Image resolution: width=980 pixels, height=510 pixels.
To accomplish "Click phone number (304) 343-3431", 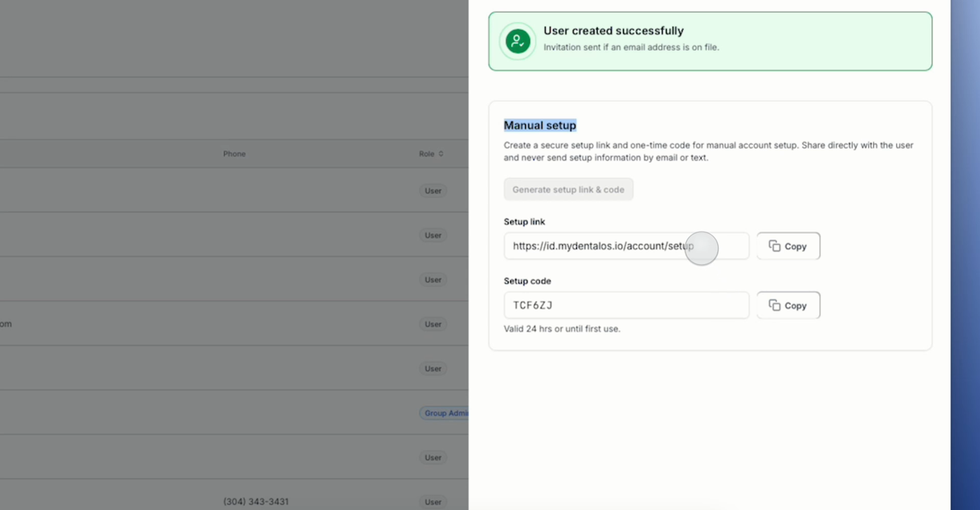I will coord(255,502).
